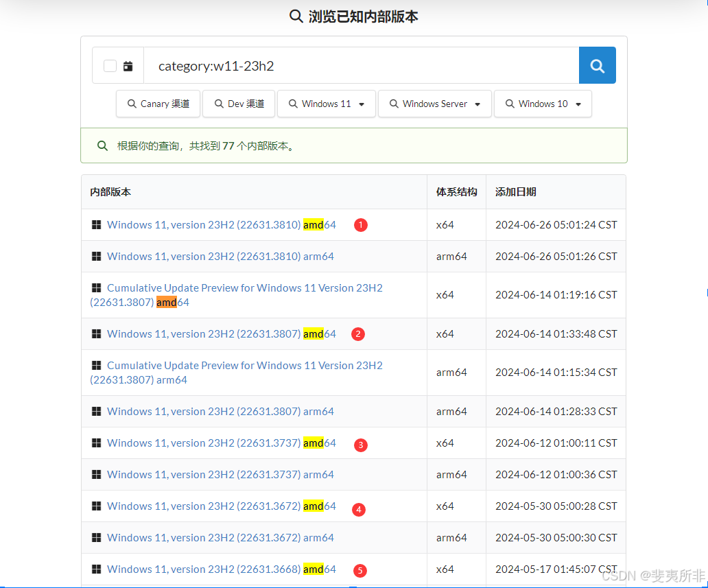Open the Dev 渠道 quick search

(x=239, y=104)
